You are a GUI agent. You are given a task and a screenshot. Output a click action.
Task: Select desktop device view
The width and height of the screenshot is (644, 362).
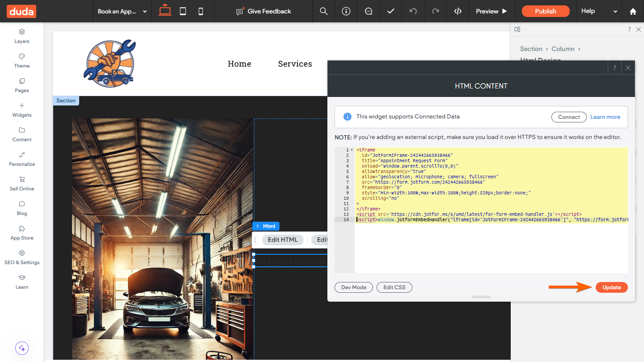(165, 11)
